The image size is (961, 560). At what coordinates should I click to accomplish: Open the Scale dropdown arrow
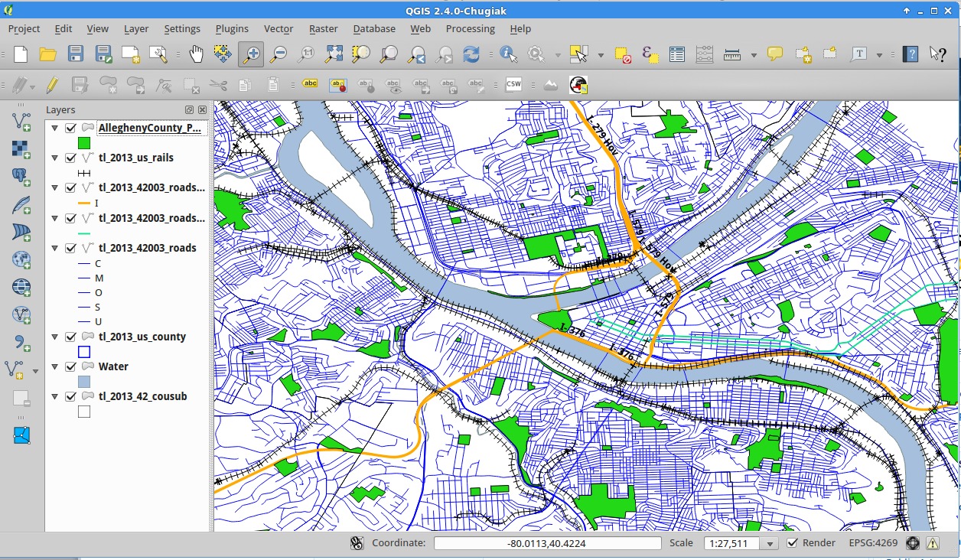pos(770,543)
